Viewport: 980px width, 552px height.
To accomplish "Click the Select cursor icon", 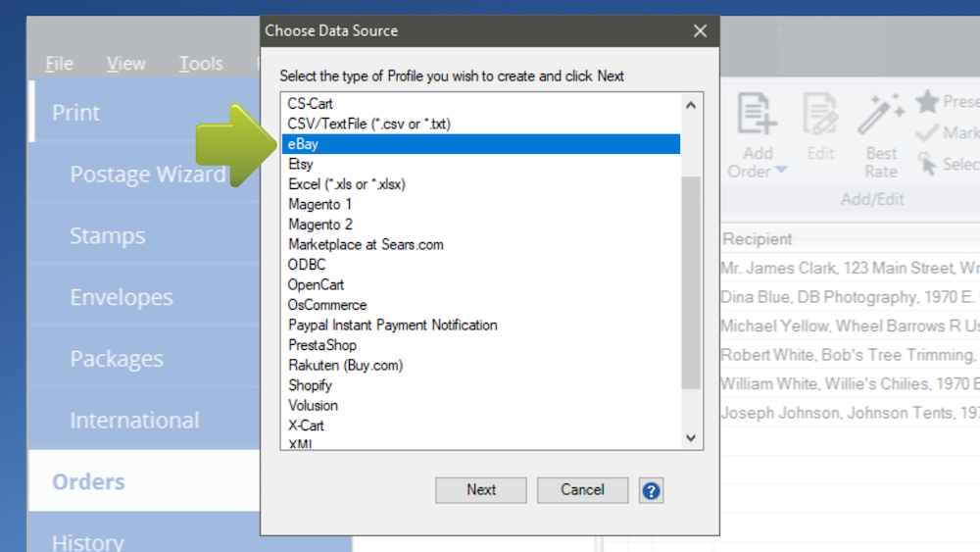I will pyautogui.click(x=927, y=164).
